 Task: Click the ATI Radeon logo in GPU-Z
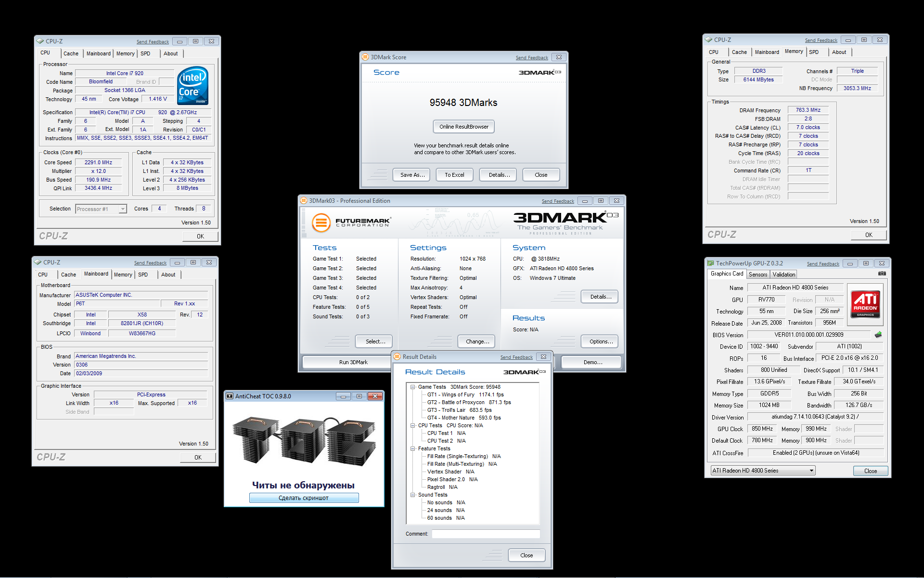point(865,304)
